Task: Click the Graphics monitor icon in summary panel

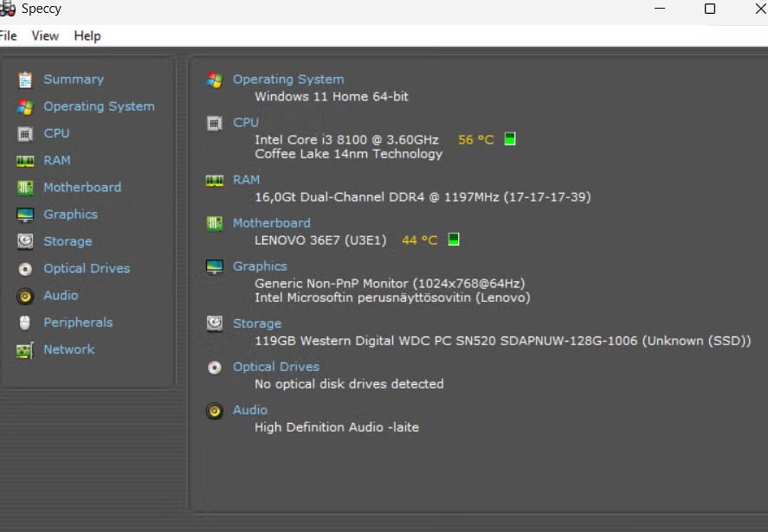Action: pos(215,266)
